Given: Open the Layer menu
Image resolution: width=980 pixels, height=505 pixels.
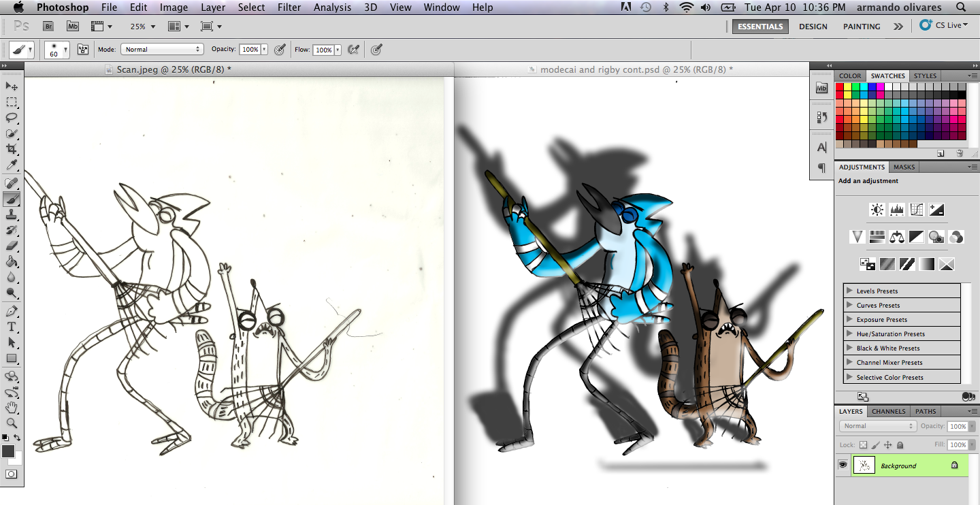Looking at the screenshot, I should click(213, 7).
